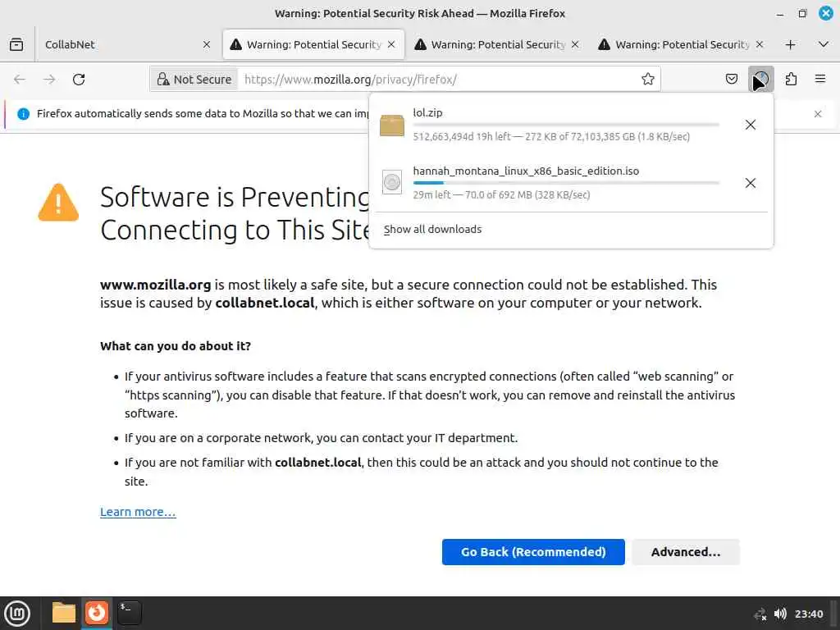Open a new tab with plus button
Screen dimensions: 840x630
coord(791,44)
